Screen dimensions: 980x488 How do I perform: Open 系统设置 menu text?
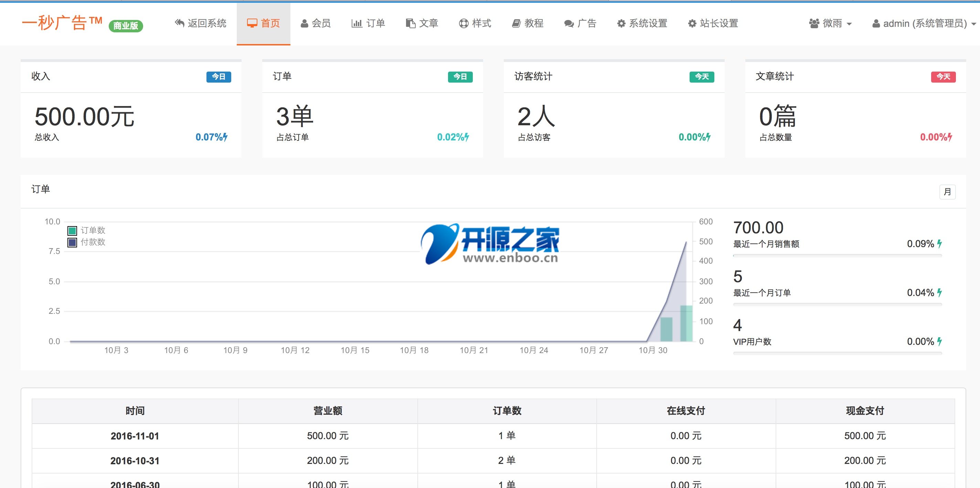click(x=648, y=23)
